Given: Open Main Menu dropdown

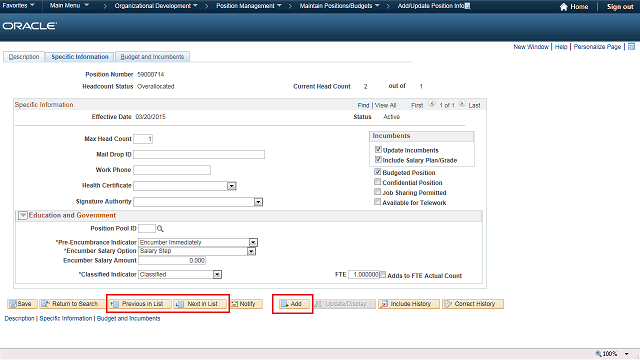Looking at the screenshot, I should pos(69,6).
